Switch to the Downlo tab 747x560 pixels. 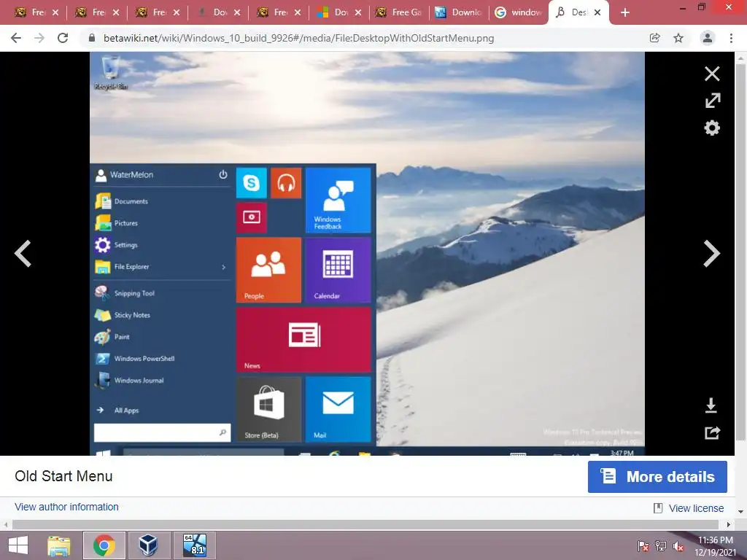tap(460, 12)
